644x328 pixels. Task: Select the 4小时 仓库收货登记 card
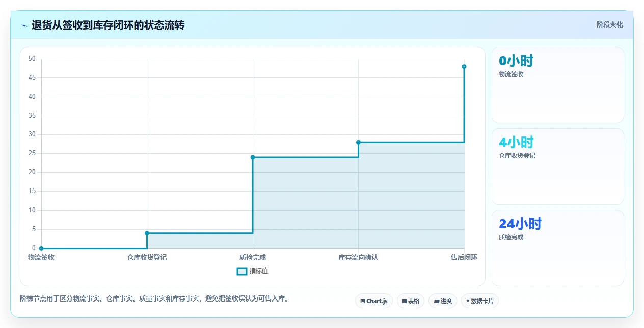[x=557, y=167]
